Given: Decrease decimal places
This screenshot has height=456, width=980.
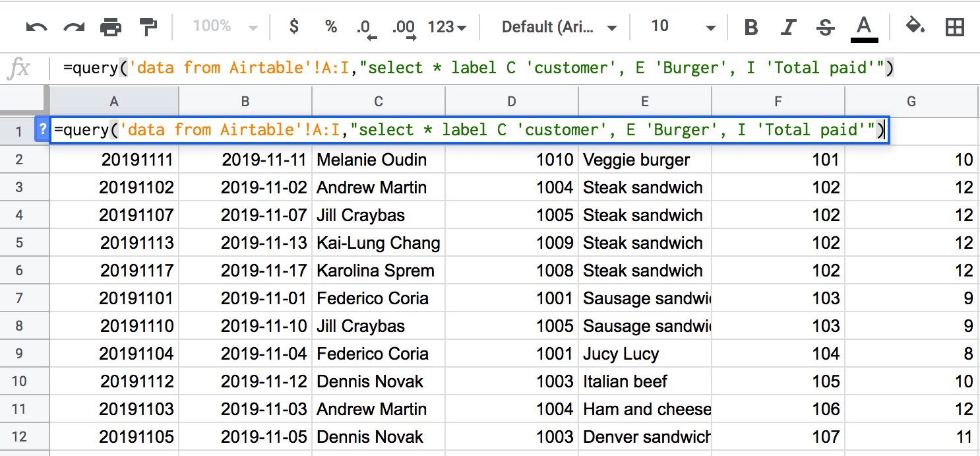Looking at the screenshot, I should pyautogui.click(x=365, y=28).
